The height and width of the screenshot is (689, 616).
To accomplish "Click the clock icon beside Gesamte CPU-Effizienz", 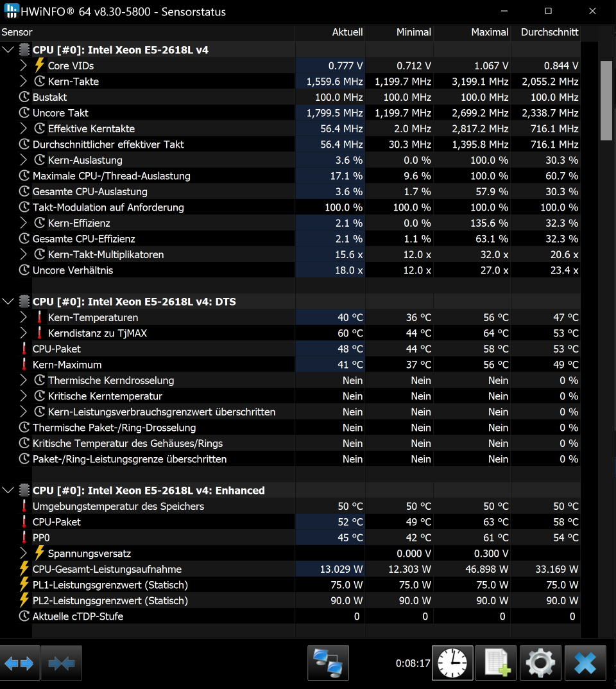I will pyautogui.click(x=24, y=239).
